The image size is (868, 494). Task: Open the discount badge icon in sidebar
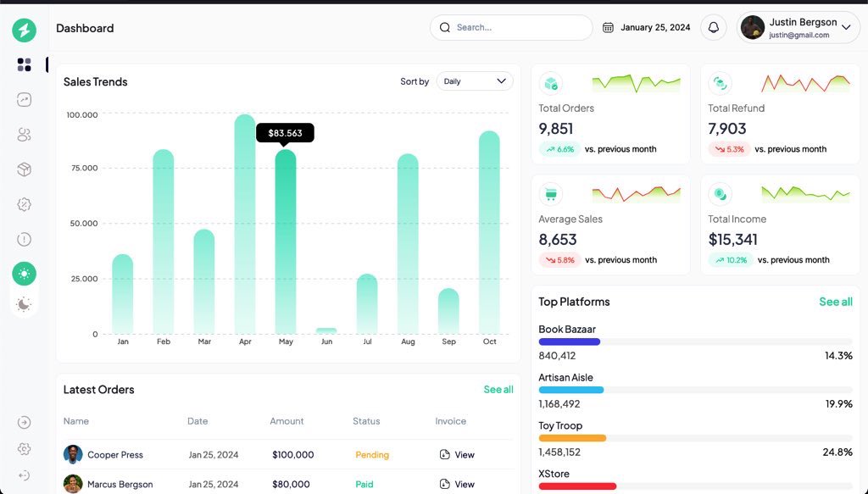pos(24,204)
